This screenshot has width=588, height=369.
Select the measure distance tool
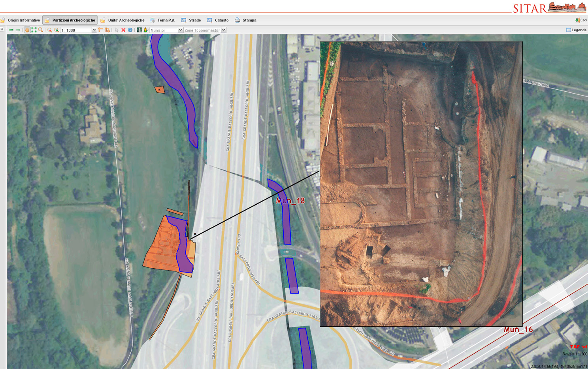coord(100,30)
